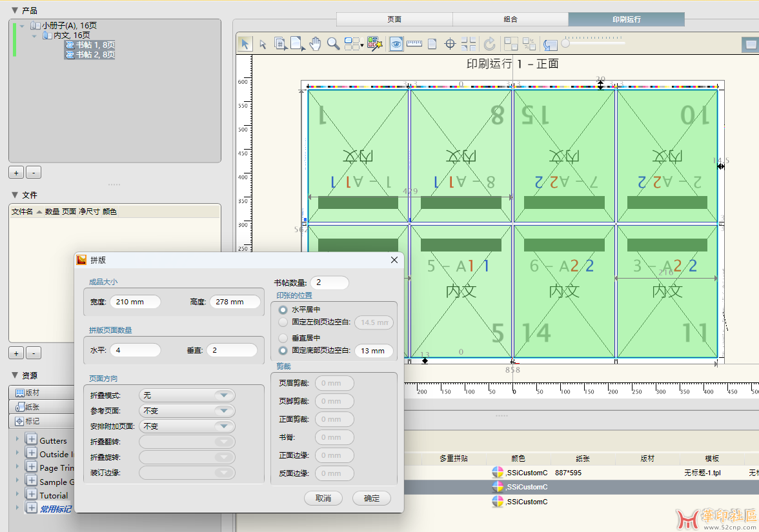
Task: Click the minus button under files list
Action: [x=34, y=353]
